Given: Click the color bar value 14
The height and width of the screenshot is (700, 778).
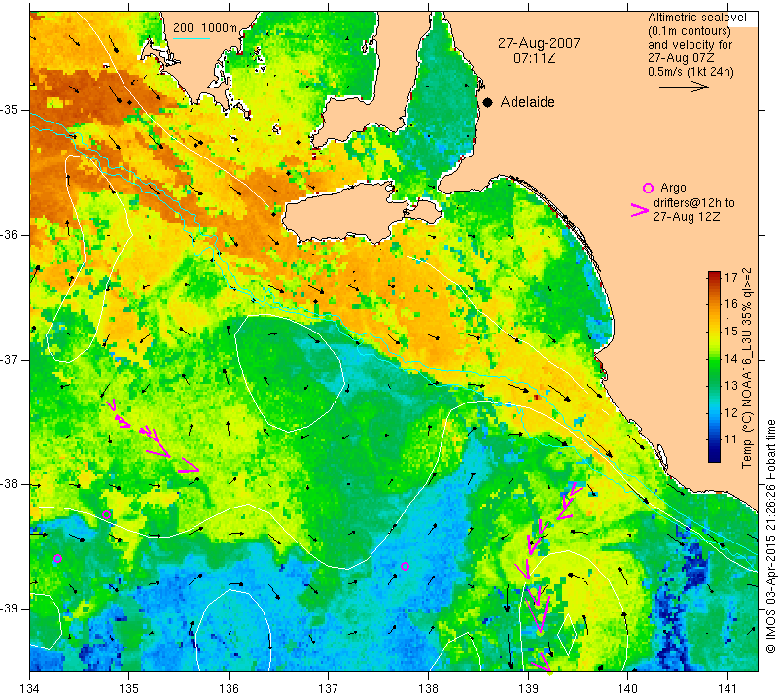Looking at the screenshot, I should [731, 358].
